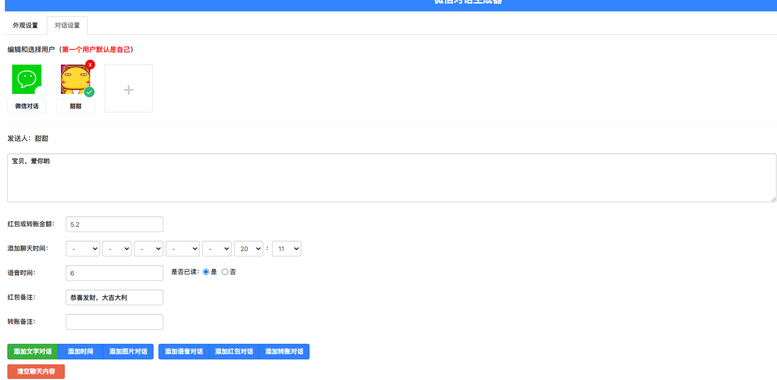This screenshot has height=380, width=777.
Task: Open the hour dropdown showing 20
Action: click(x=248, y=249)
